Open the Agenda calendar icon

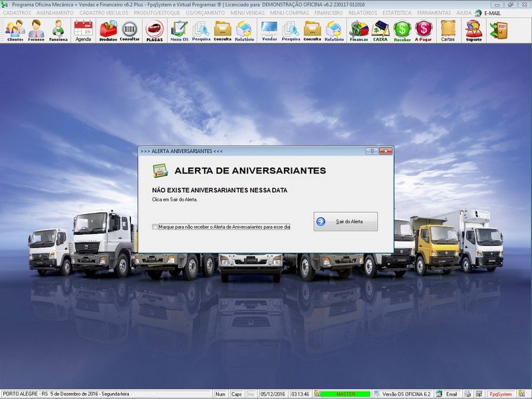click(83, 31)
